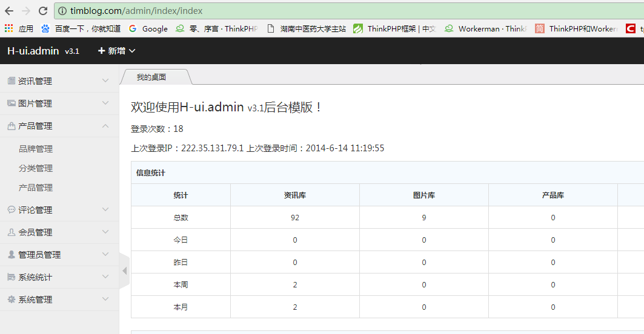Click the 图片管理 picture icon
644x334 pixels.
(12, 103)
